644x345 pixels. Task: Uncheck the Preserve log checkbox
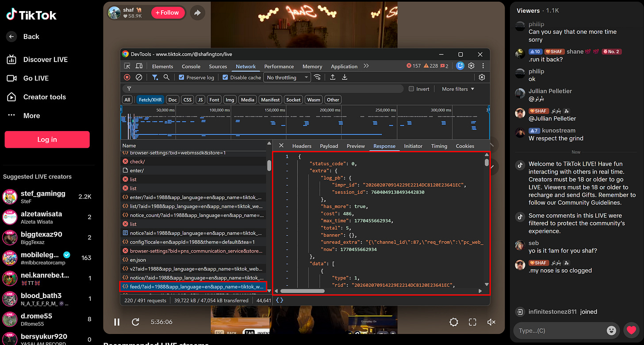(181, 77)
